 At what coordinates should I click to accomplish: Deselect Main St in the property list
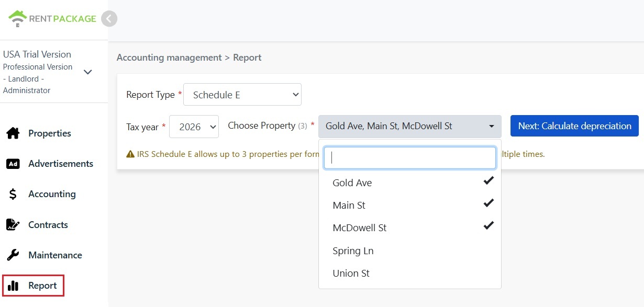410,205
